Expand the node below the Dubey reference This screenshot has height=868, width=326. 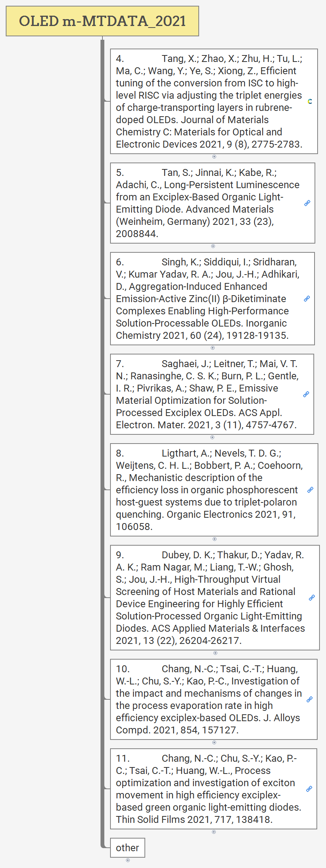point(215,653)
